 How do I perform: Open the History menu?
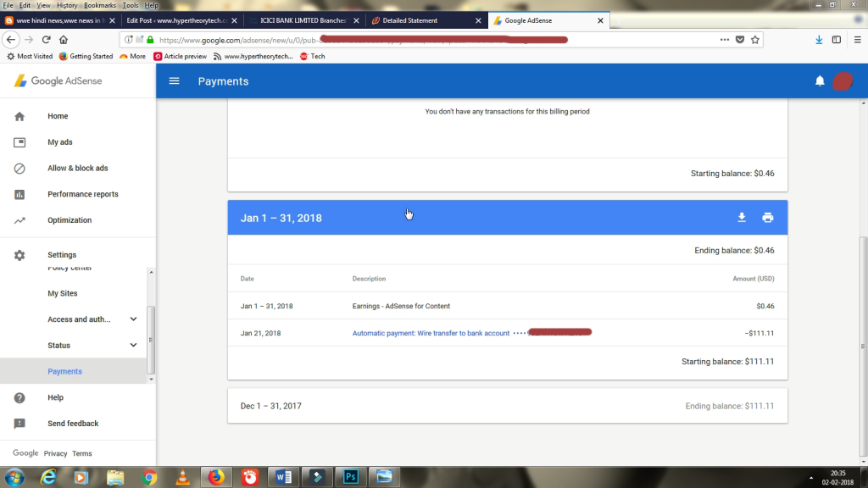click(67, 5)
